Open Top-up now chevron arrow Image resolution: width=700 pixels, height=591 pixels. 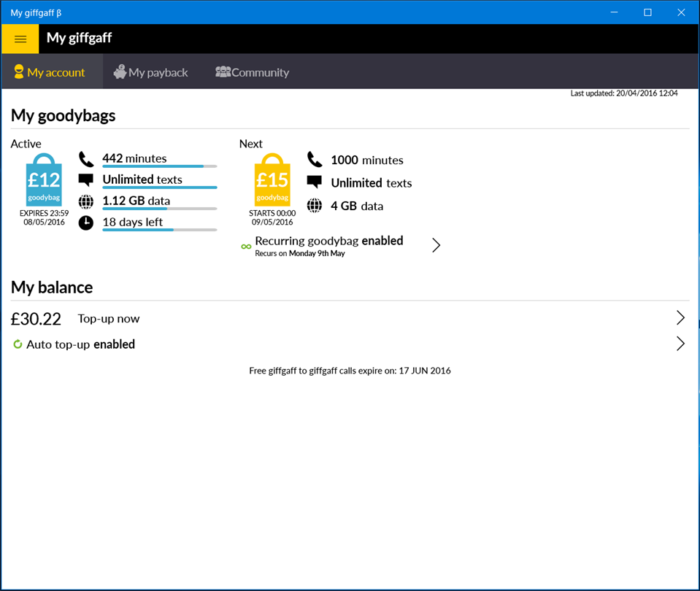point(680,318)
